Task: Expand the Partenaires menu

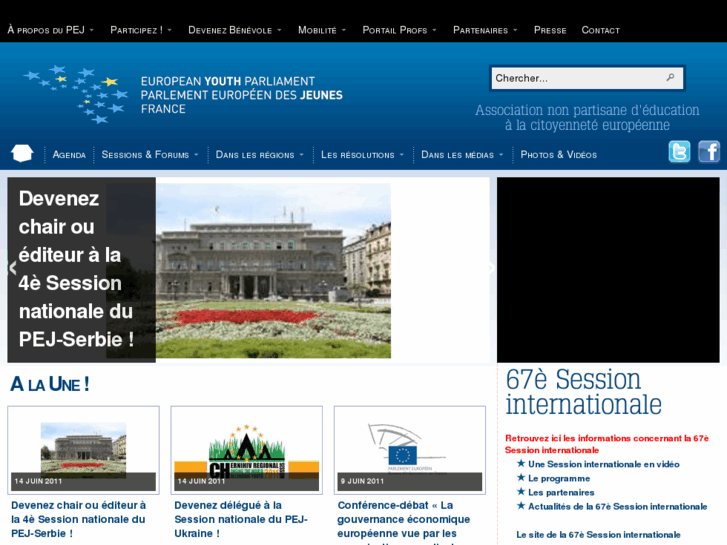Action: pyautogui.click(x=485, y=30)
